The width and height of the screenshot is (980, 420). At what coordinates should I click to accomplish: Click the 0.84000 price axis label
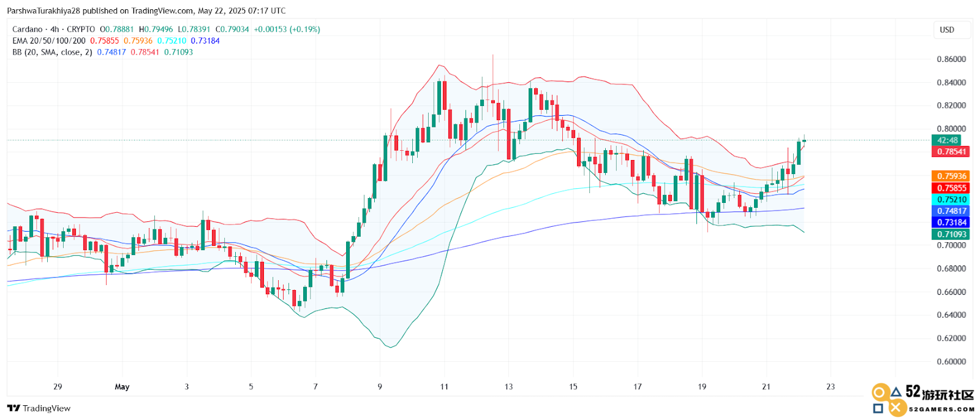[x=951, y=83]
